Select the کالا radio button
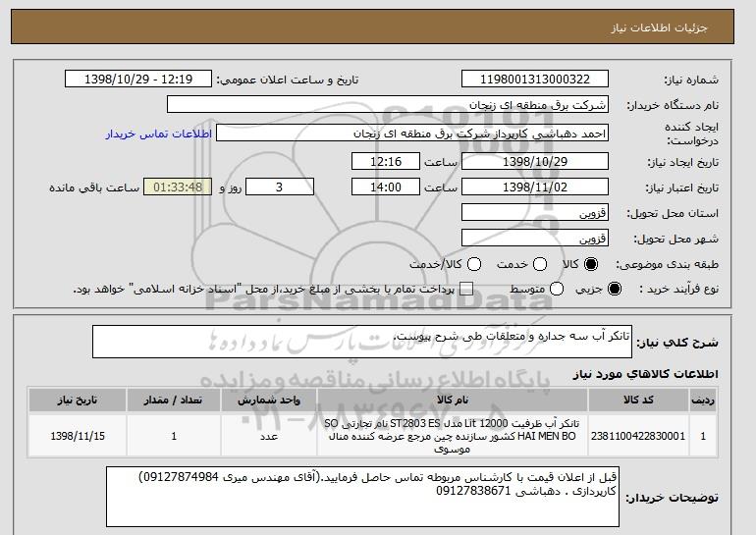The image size is (756, 535). pos(591,264)
